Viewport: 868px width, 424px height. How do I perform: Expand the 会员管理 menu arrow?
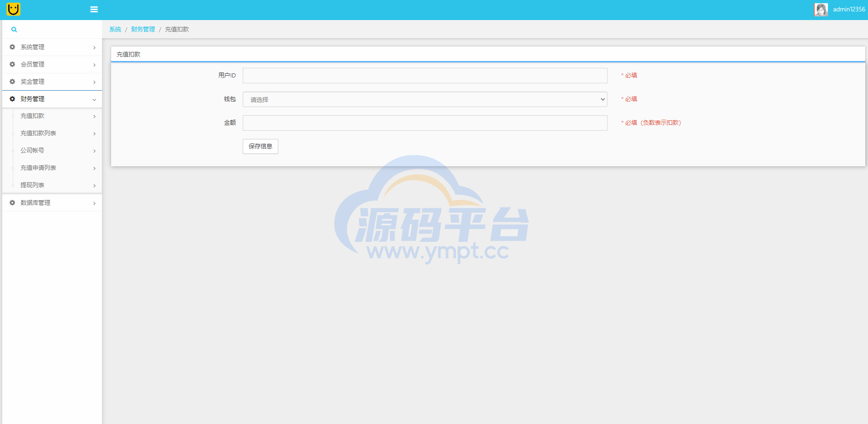click(x=94, y=65)
